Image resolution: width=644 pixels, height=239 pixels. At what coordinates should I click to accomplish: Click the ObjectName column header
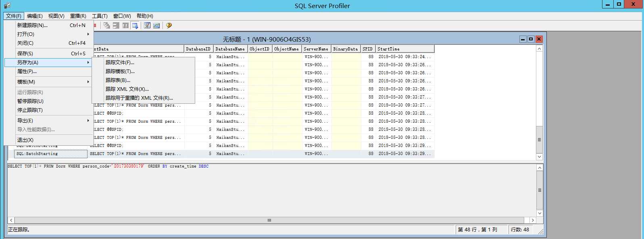tap(287, 49)
